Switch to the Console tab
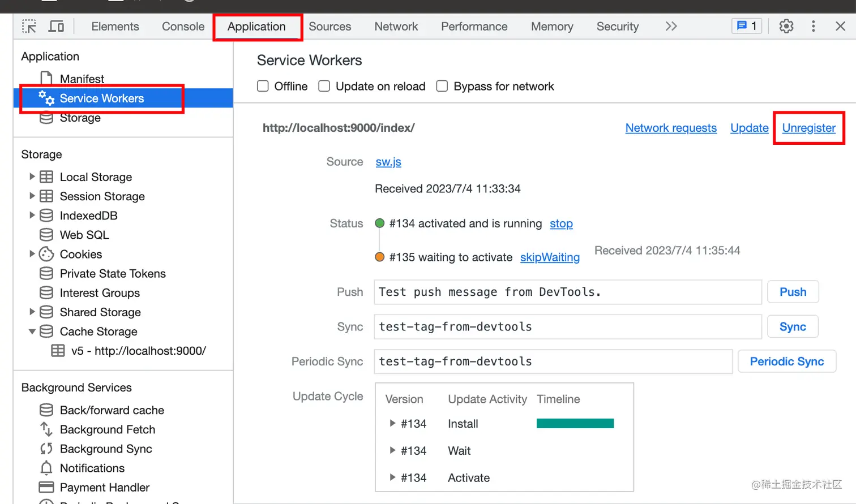The height and width of the screenshot is (504, 856). click(183, 27)
